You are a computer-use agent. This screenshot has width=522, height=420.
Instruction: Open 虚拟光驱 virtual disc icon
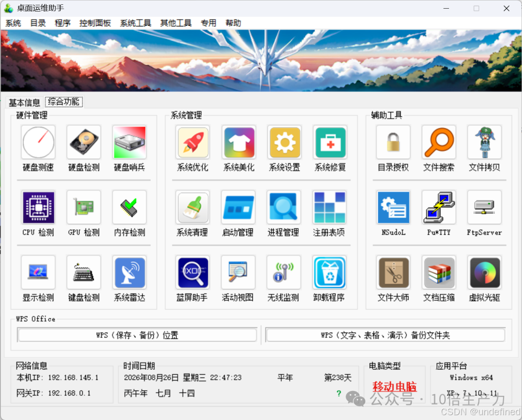click(x=484, y=273)
